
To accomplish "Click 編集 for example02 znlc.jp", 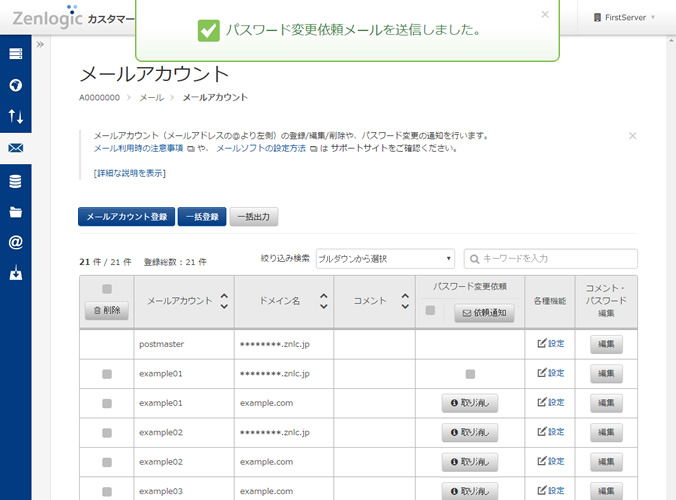I will point(606,432).
